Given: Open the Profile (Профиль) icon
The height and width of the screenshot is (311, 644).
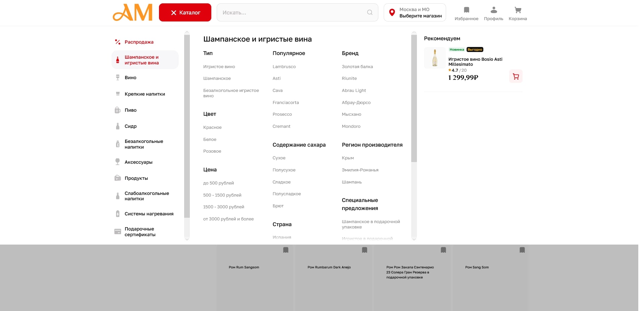Looking at the screenshot, I should 493,10.
